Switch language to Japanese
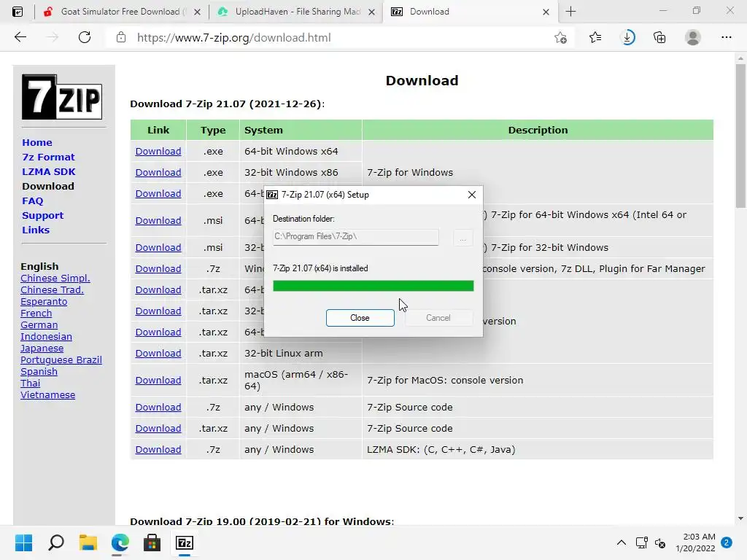The width and height of the screenshot is (747, 560). coord(42,348)
